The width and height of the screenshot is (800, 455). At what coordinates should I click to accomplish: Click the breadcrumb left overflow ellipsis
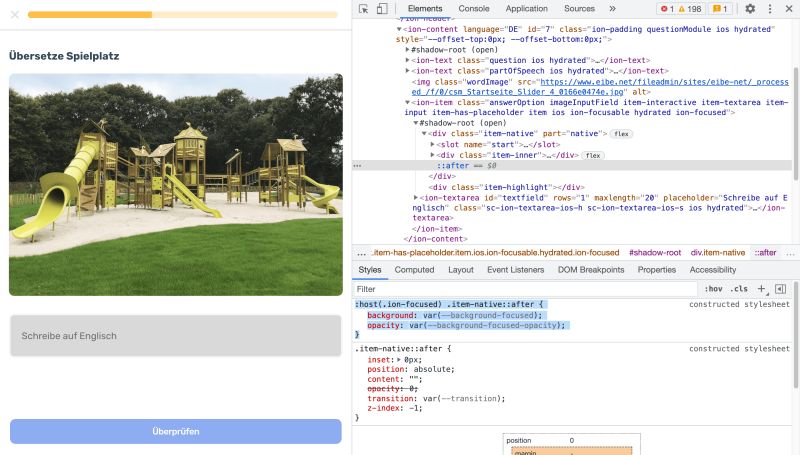361,253
